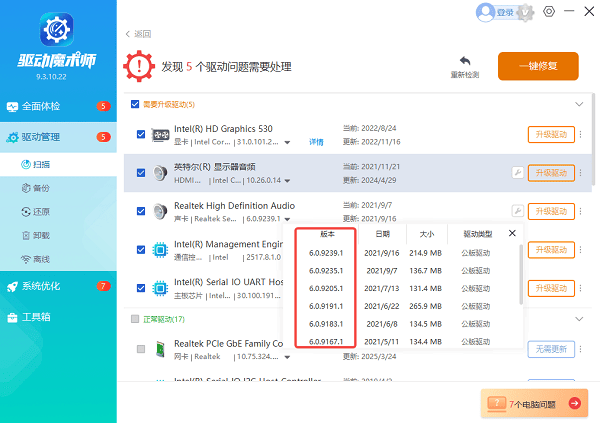Close the driver version list popup
600x423 pixels.
coord(512,233)
